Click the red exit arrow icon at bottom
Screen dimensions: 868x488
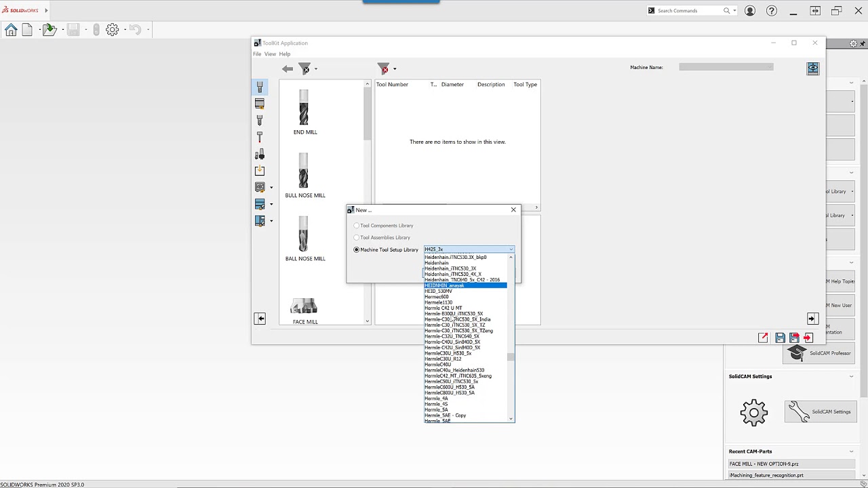808,338
